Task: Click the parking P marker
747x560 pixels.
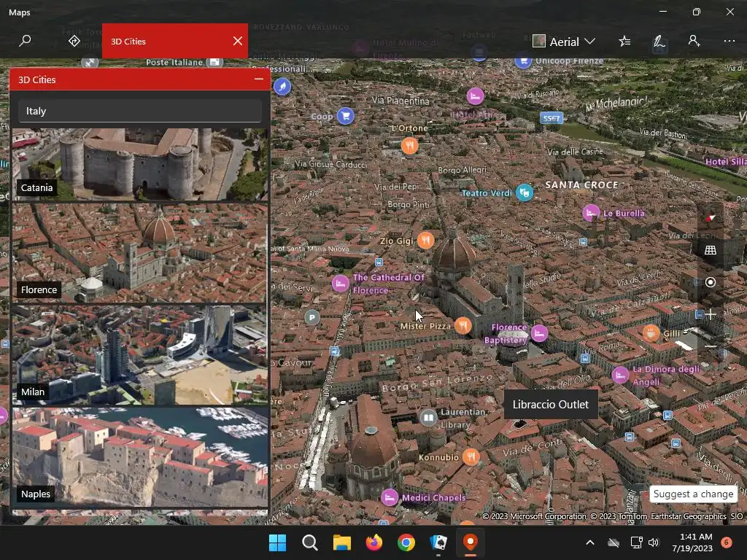Action: click(x=312, y=317)
